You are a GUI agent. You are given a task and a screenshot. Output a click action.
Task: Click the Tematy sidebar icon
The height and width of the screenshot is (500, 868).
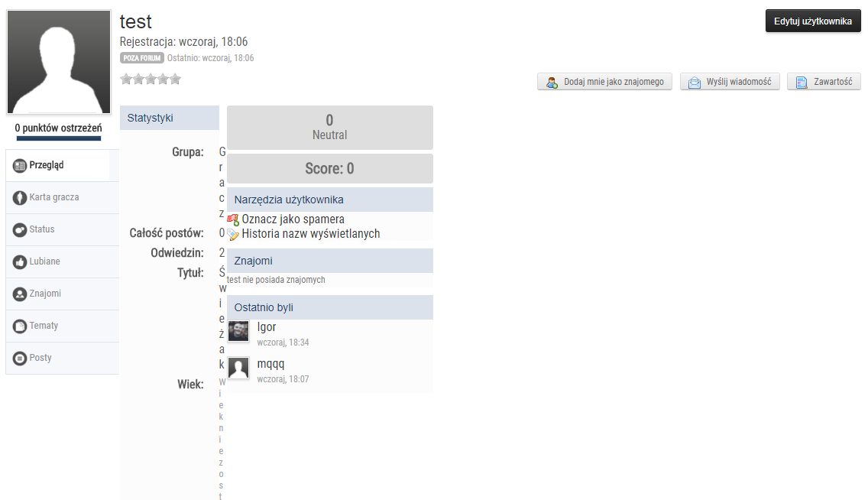pyautogui.click(x=20, y=326)
